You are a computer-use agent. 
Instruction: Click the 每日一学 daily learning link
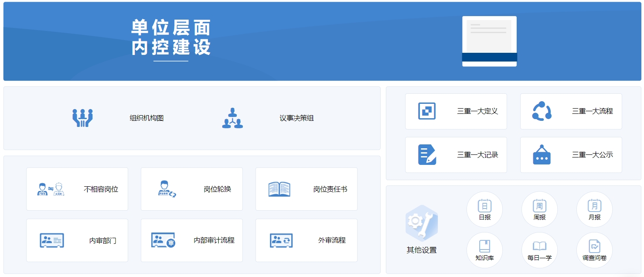click(x=539, y=250)
